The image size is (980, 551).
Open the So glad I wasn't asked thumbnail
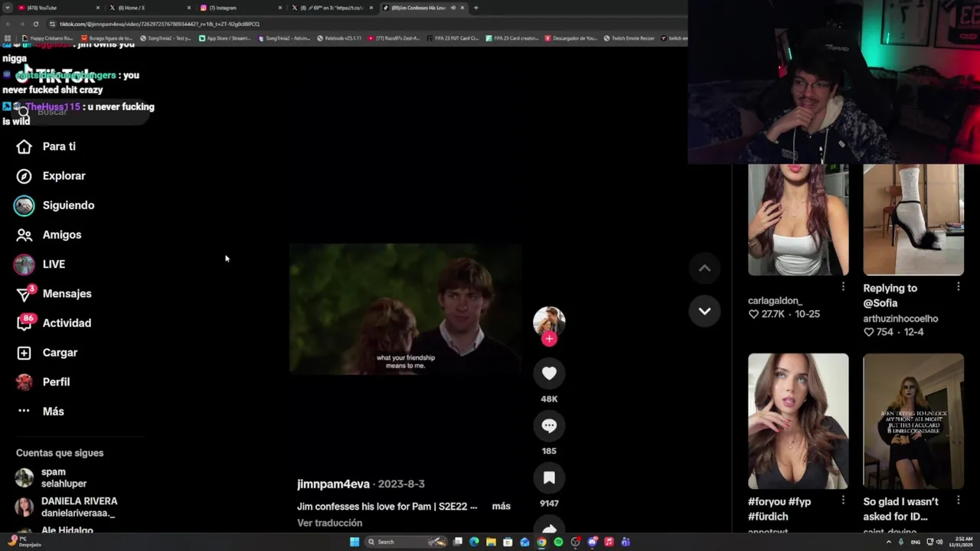913,421
